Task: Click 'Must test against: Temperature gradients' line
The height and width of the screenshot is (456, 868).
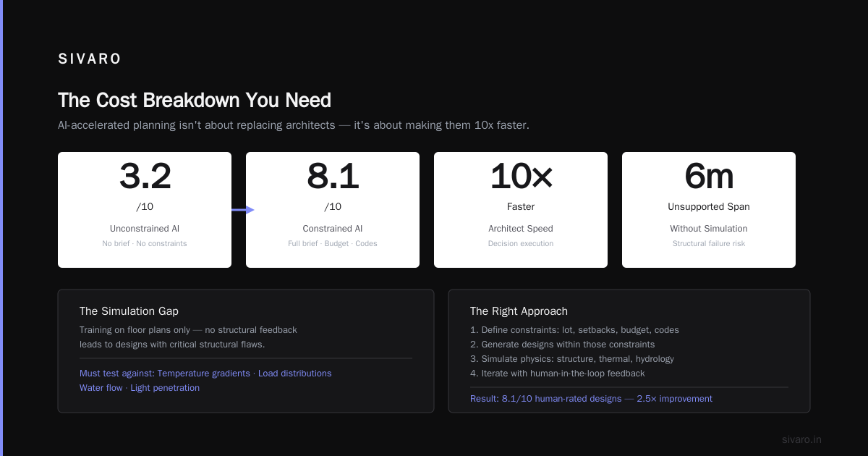Action: click(205, 373)
